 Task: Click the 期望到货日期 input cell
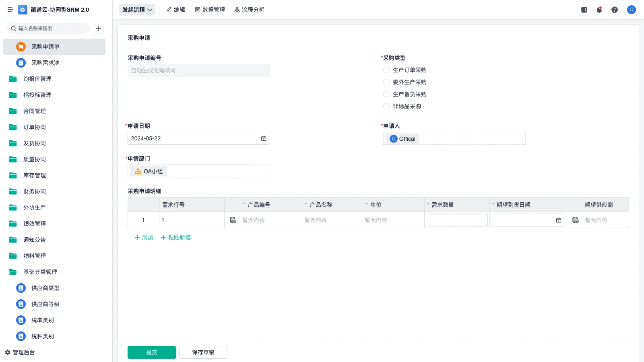click(x=528, y=220)
